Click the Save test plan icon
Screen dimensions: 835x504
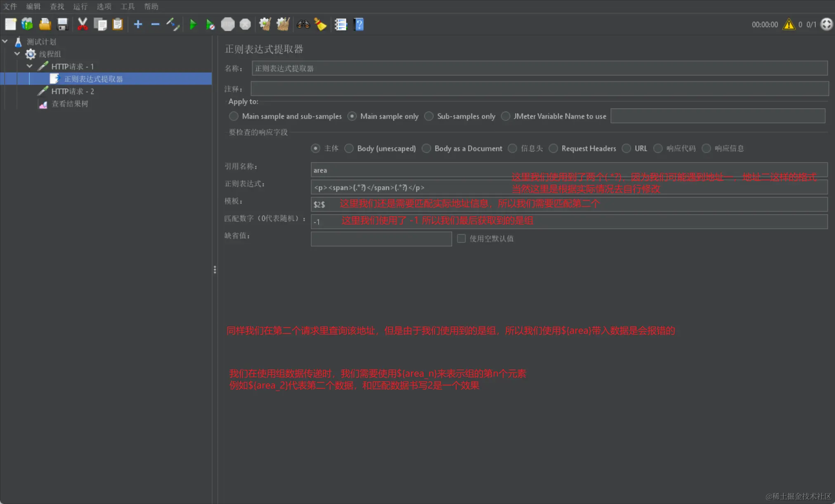[62, 24]
